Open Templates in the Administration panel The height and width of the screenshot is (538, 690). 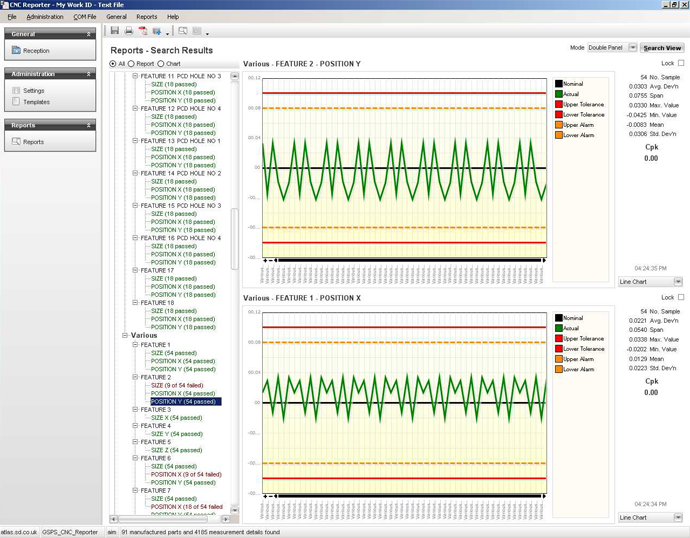click(36, 102)
